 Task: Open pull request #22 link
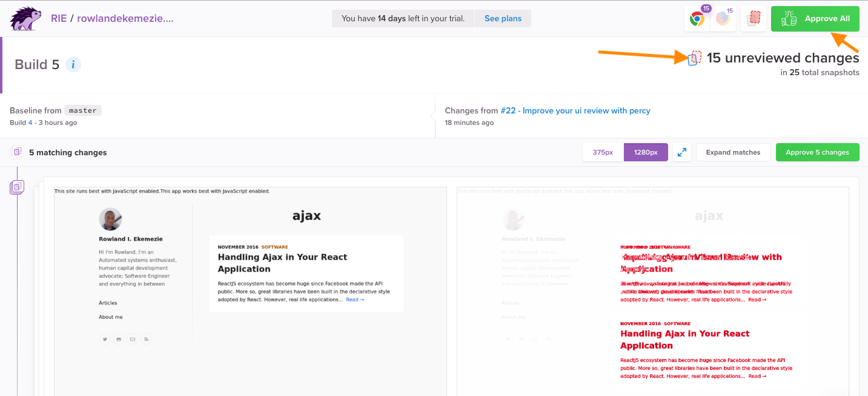point(575,110)
